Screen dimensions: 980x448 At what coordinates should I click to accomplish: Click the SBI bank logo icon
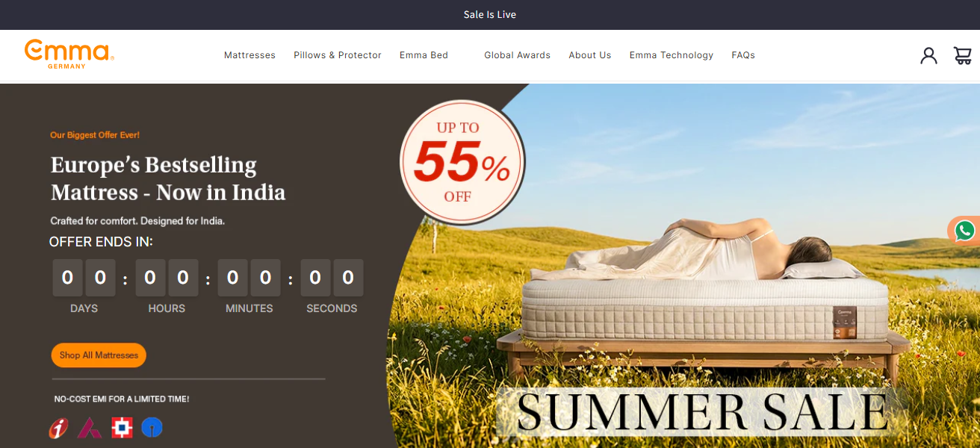(152, 428)
